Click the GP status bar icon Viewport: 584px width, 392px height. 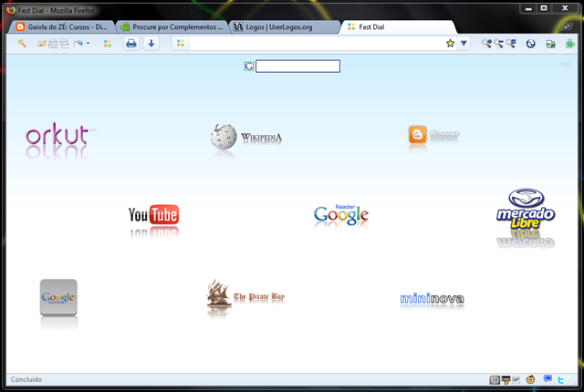516,379
